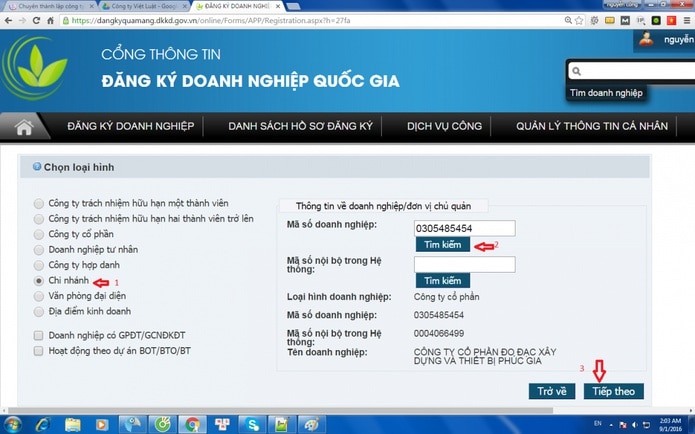
Task: Switch to Chuyên thành lập công ty tab
Action: (51, 6)
